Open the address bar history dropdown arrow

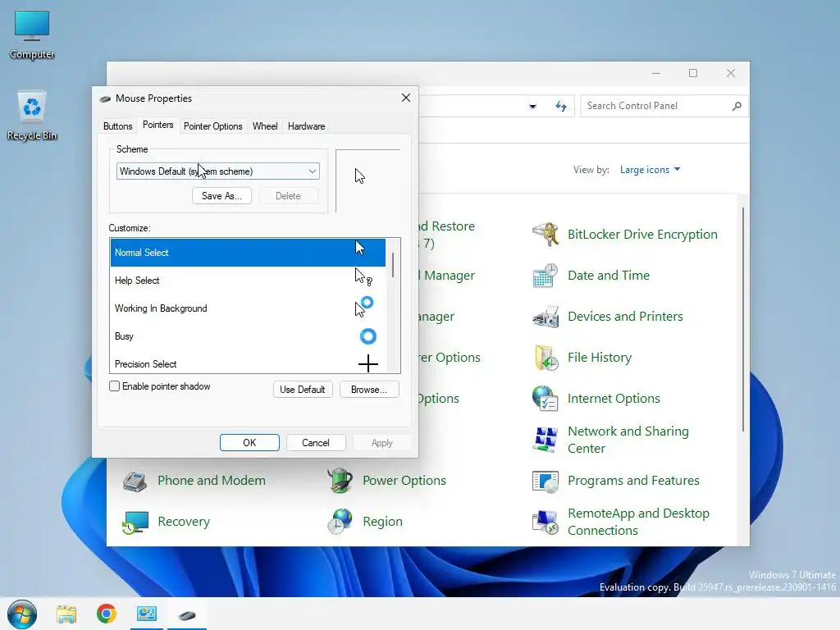tap(532, 106)
